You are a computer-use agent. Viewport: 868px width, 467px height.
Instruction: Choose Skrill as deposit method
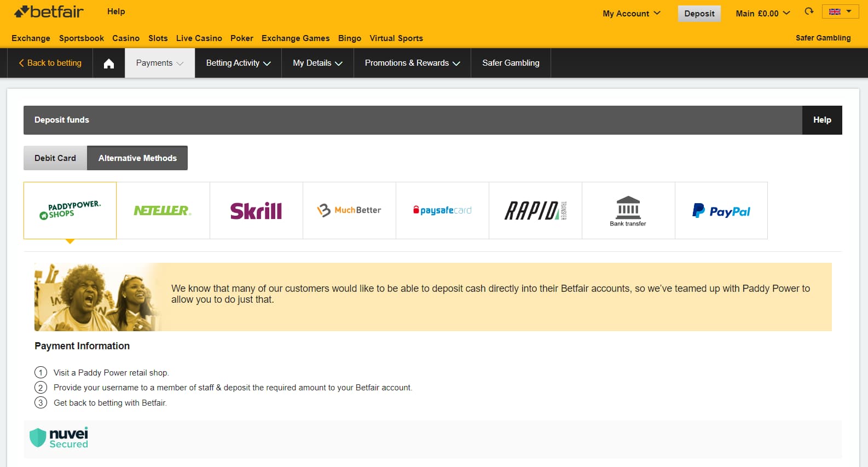point(256,210)
